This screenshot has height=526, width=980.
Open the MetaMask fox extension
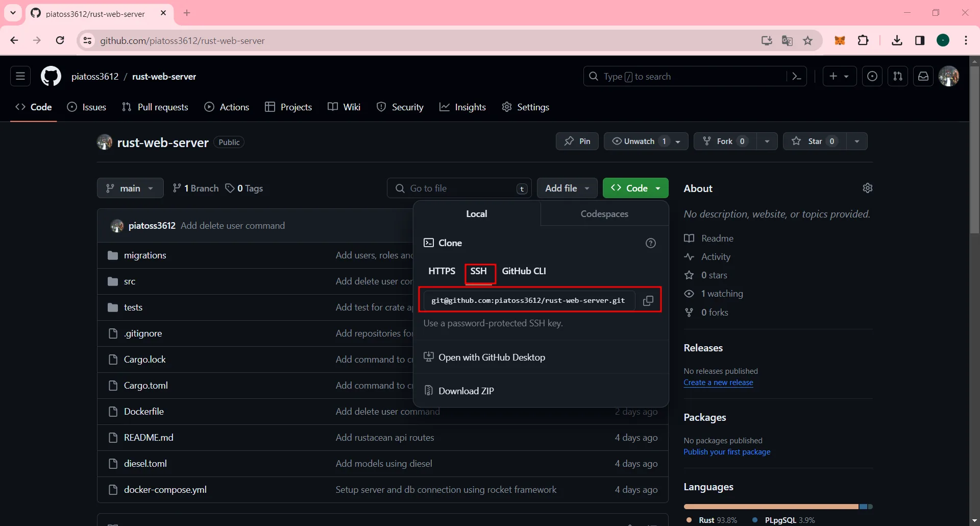tap(840, 41)
